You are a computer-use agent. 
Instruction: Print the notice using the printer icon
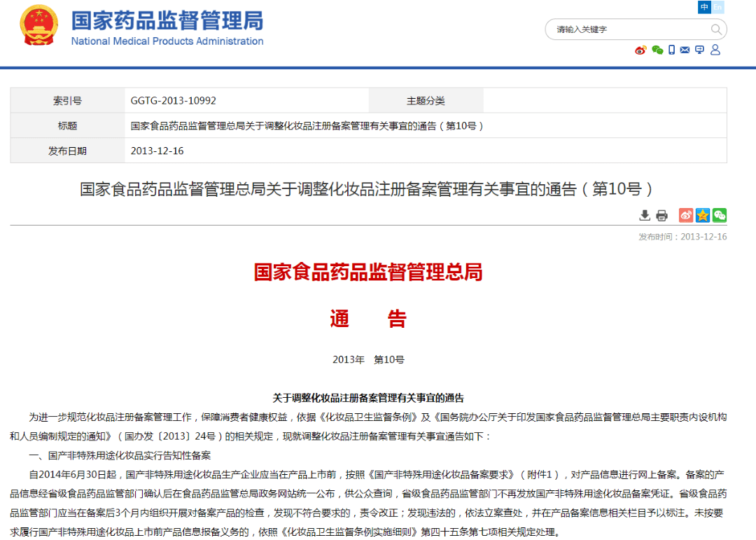[x=661, y=216]
